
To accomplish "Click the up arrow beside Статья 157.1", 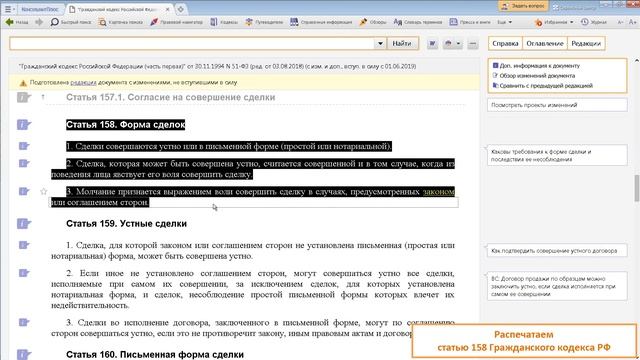I will click(x=43, y=97).
